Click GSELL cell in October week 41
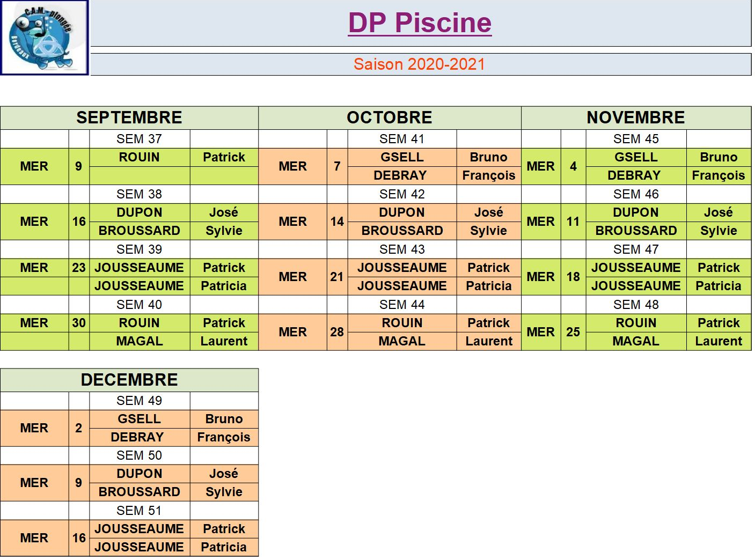755x560 pixels. (402, 157)
